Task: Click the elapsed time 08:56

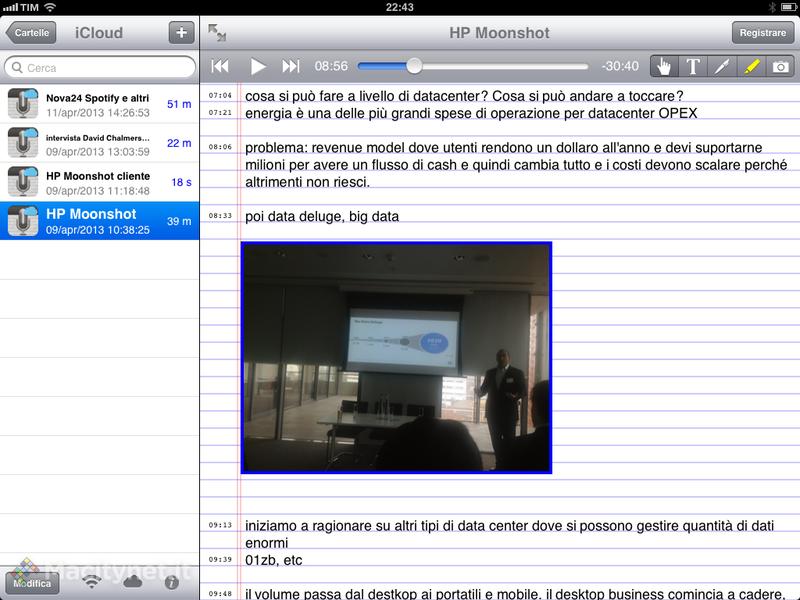Action: (331, 66)
